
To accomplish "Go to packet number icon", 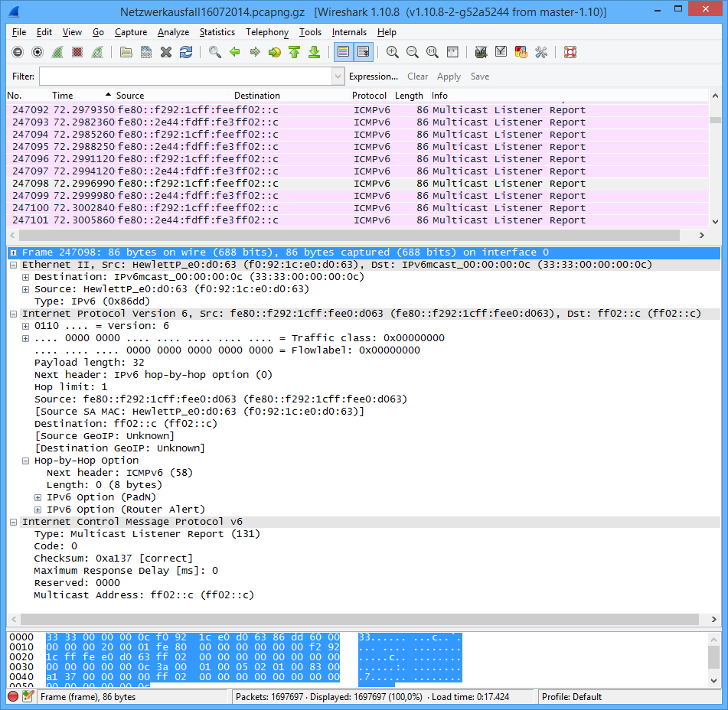I will [274, 52].
